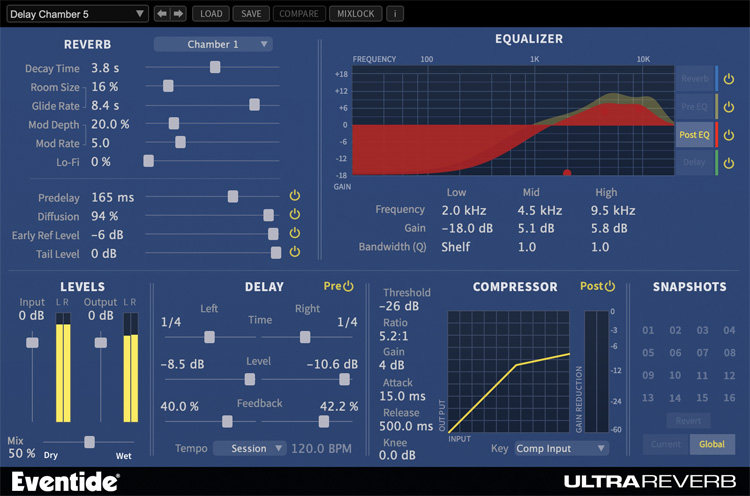Select the Global snapshot tab

click(712, 444)
